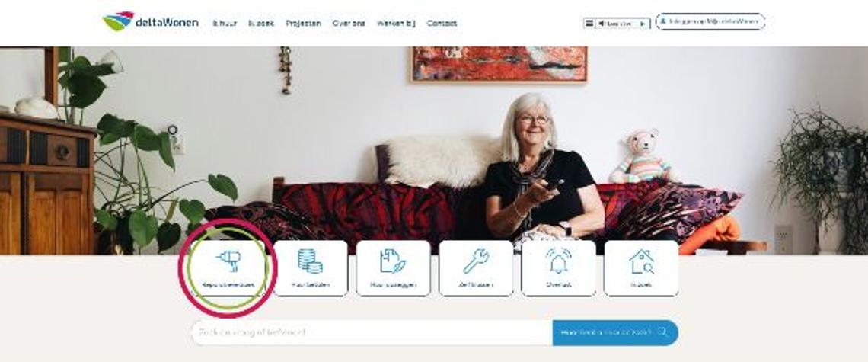
Task: Open the coin stack rent payment tile
Action: pyautogui.click(x=311, y=268)
